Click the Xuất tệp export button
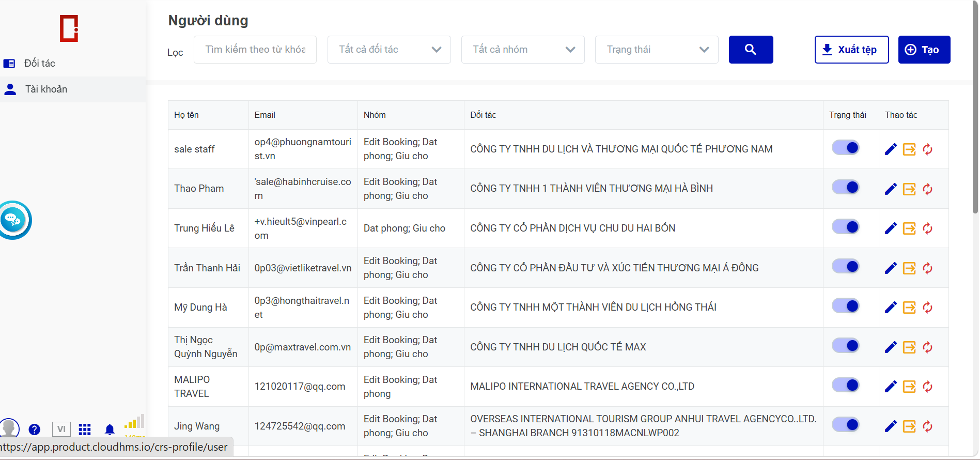Viewport: 980px width, 460px height. tap(851, 50)
